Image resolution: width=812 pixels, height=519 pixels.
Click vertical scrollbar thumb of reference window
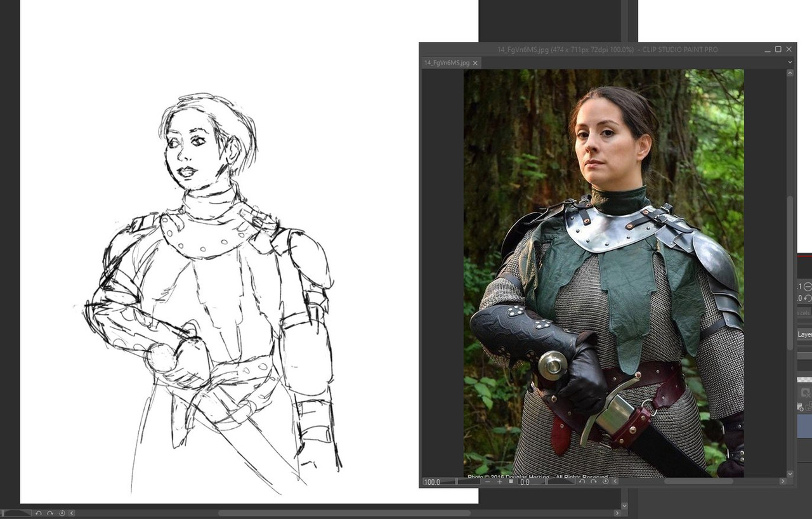coord(790,273)
